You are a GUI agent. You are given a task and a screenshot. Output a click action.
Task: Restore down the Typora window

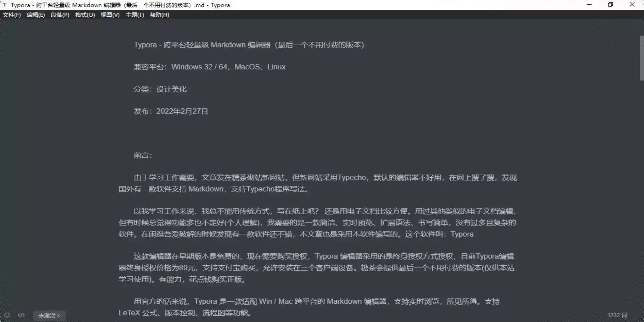610,5
